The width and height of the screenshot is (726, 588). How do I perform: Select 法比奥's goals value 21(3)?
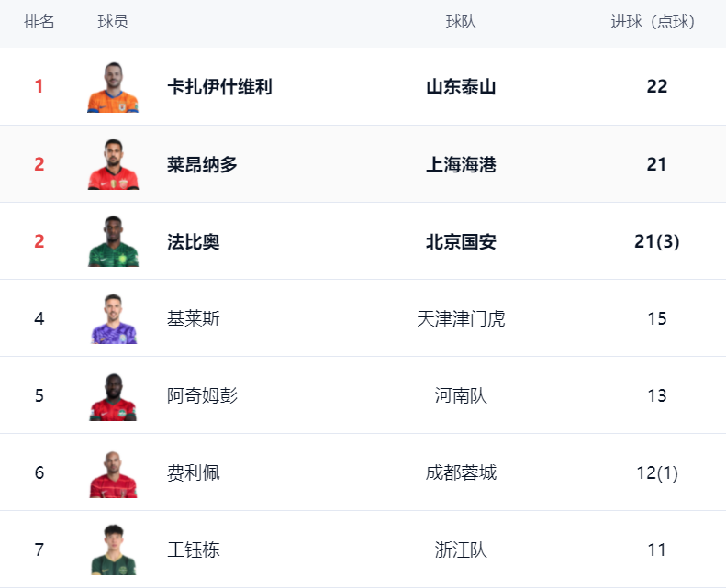click(656, 242)
